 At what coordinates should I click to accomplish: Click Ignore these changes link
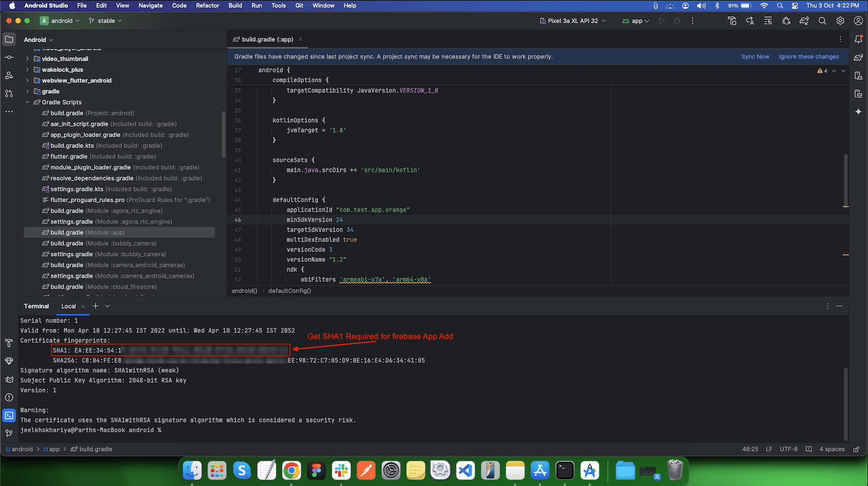(808, 56)
